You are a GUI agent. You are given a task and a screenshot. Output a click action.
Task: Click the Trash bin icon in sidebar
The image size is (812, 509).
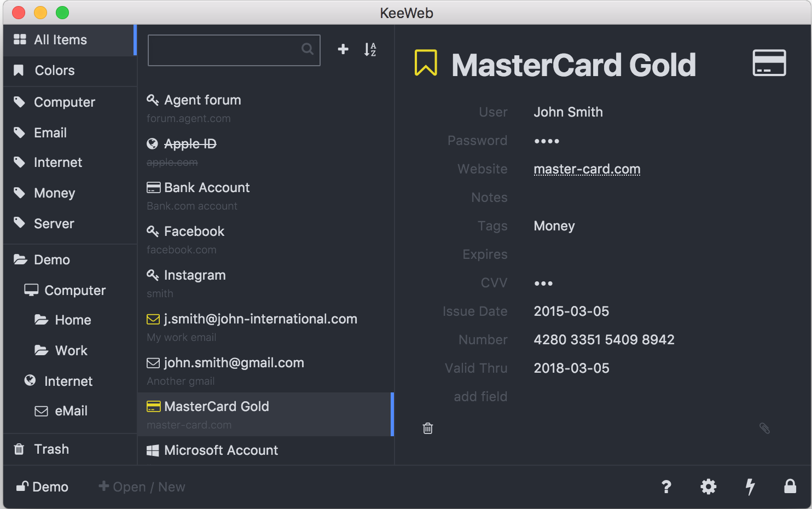coord(19,449)
